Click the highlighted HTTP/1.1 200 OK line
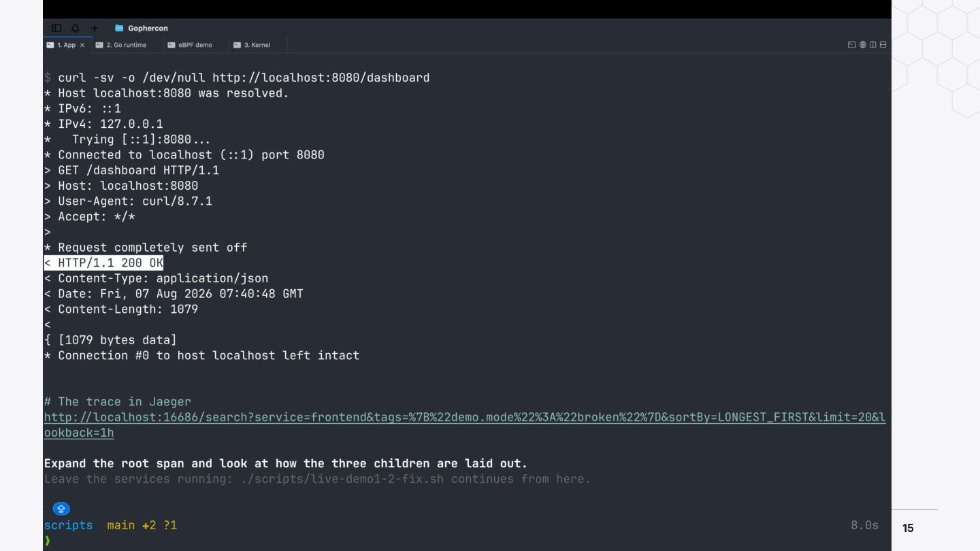The image size is (980, 551). 103,263
